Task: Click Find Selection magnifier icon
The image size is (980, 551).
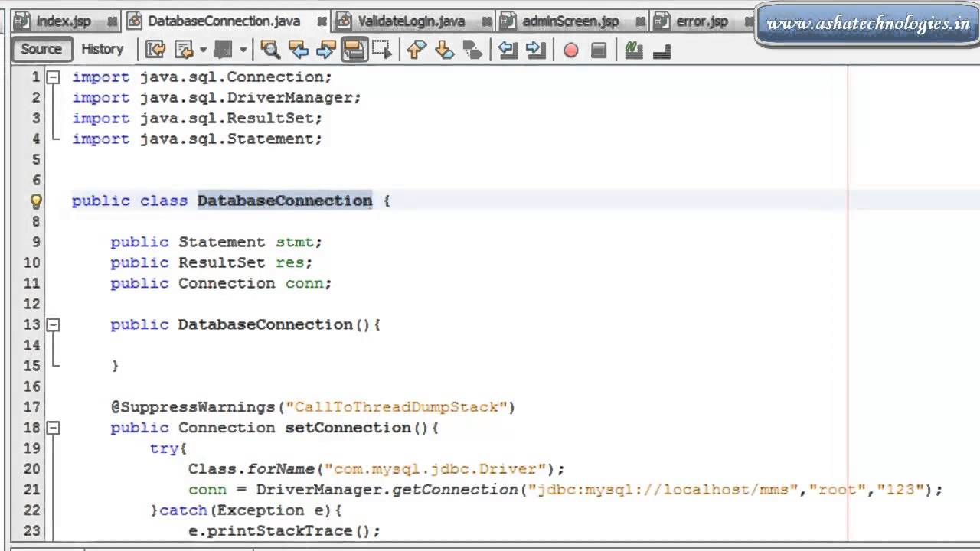Action: point(270,51)
